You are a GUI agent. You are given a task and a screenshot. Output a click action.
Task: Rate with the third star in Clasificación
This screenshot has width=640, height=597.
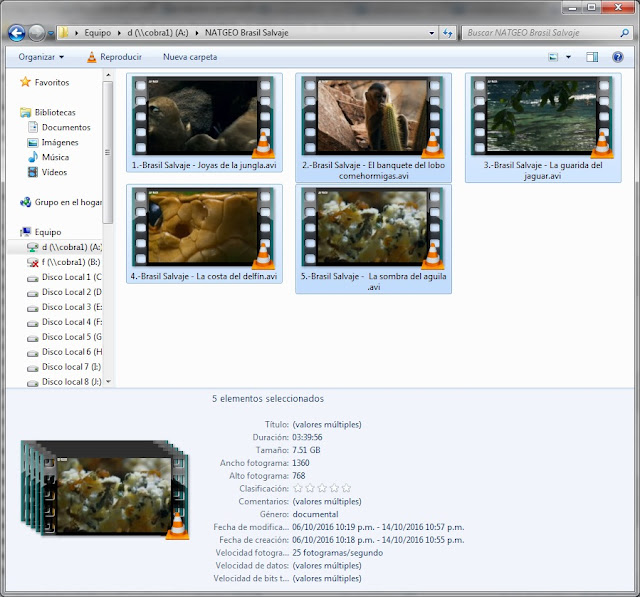(322, 488)
